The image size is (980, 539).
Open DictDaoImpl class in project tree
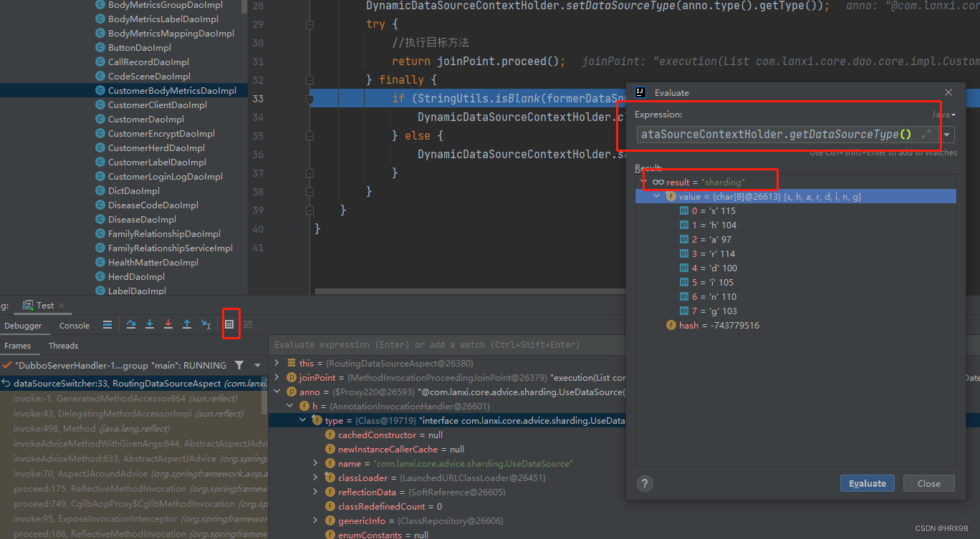pyautogui.click(x=134, y=191)
